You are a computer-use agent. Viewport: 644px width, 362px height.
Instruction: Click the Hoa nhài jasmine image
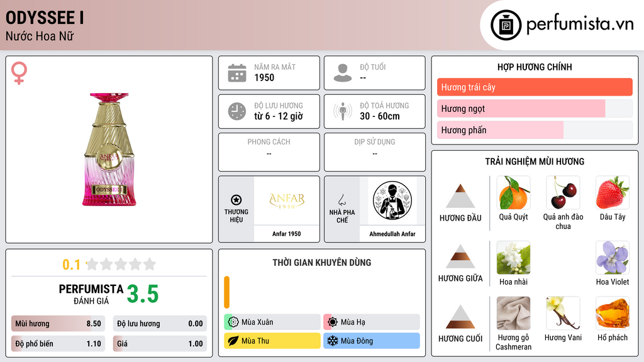pyautogui.click(x=513, y=258)
